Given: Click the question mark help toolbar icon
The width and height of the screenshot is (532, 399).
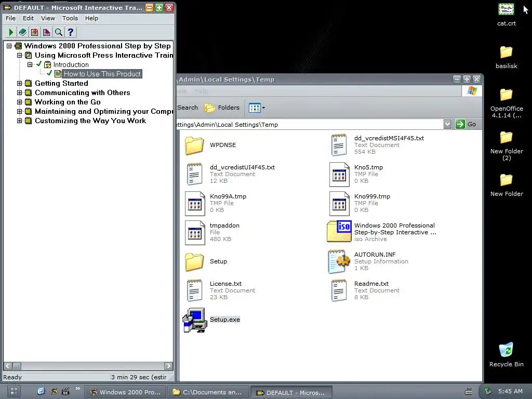Looking at the screenshot, I should (x=70, y=32).
